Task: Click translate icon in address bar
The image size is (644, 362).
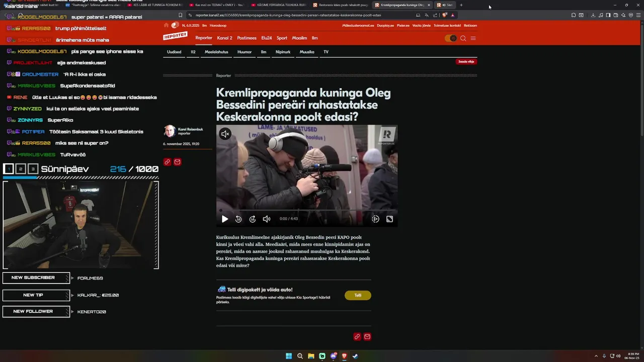Action: click(426, 15)
